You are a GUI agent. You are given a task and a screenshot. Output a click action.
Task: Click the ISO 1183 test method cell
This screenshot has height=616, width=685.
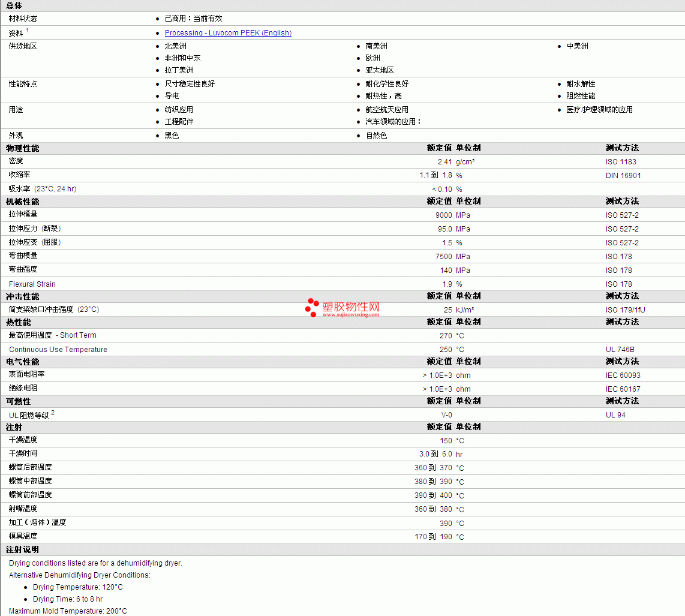coord(621,161)
